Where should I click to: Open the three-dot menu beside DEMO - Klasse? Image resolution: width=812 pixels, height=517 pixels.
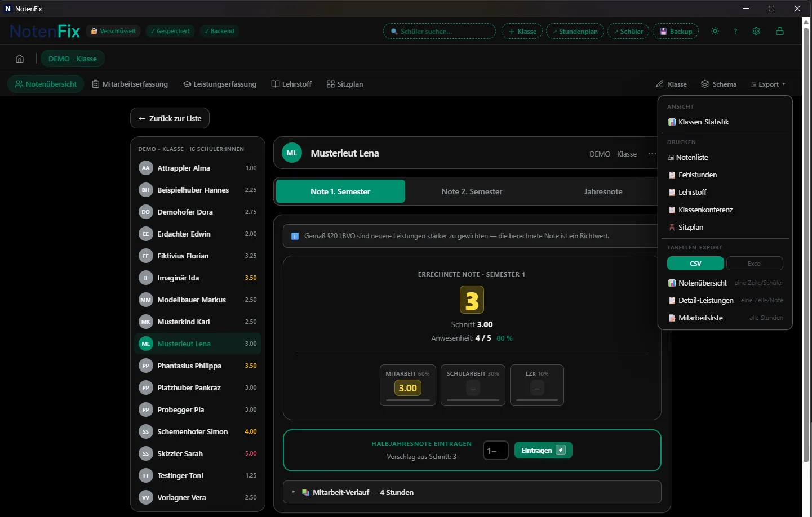(652, 154)
